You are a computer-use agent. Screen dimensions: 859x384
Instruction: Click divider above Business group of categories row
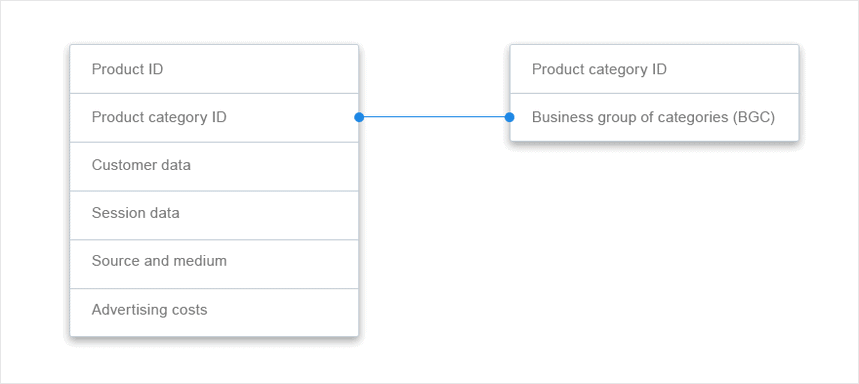click(x=654, y=93)
